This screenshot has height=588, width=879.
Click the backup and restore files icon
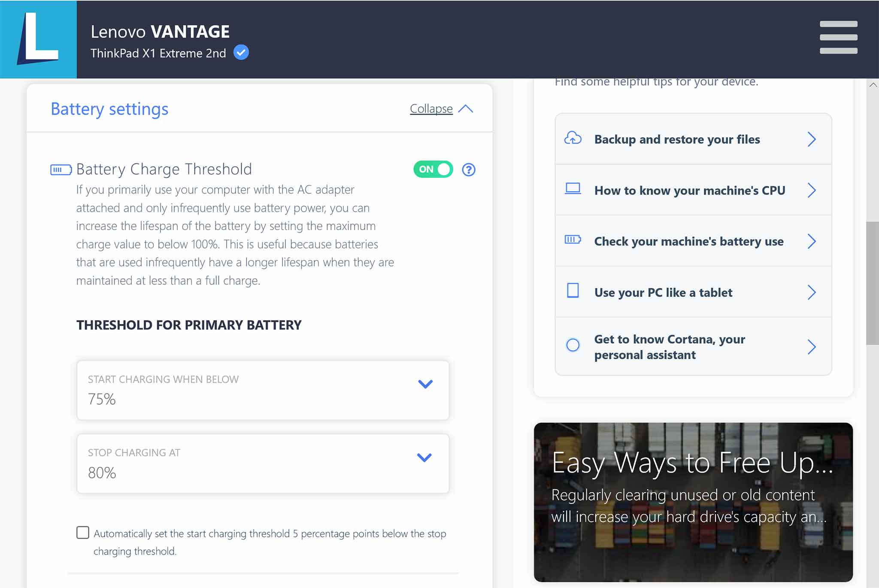573,138
